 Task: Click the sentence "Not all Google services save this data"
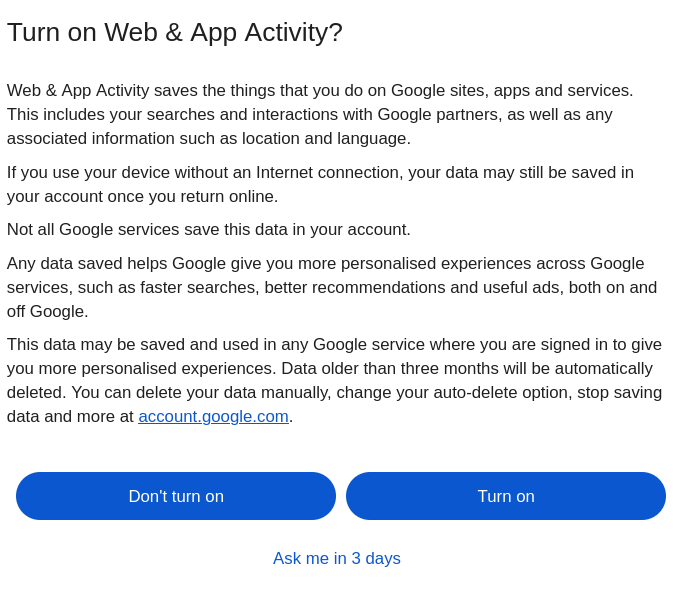[208, 230]
